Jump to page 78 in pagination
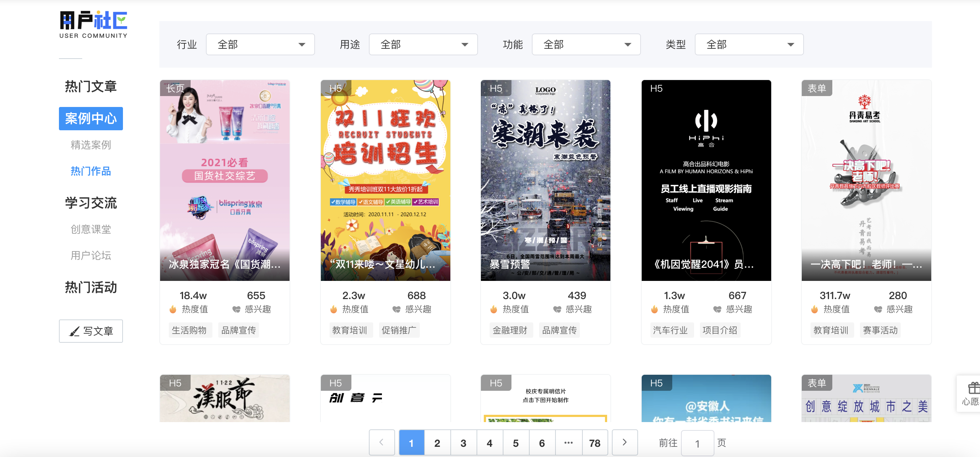This screenshot has width=980, height=457. click(594, 442)
